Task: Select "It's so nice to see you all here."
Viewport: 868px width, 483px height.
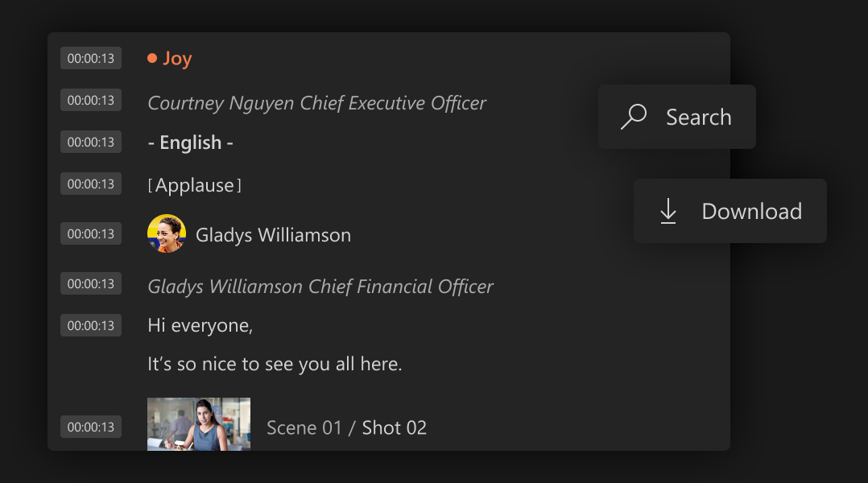Action: click(275, 364)
